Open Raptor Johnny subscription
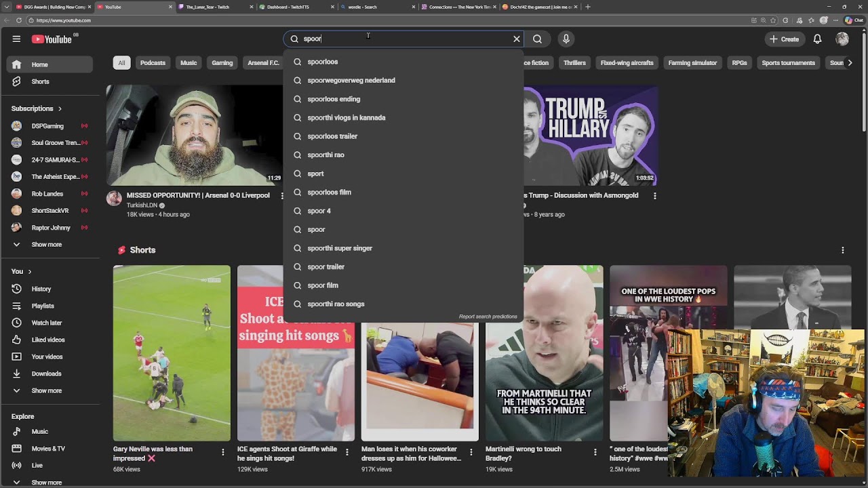 [50, 228]
